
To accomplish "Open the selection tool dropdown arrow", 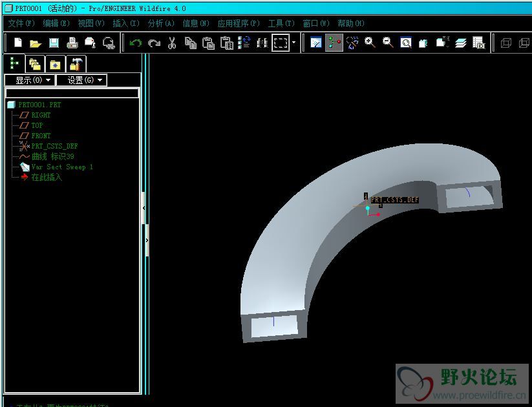I will 294,43.
